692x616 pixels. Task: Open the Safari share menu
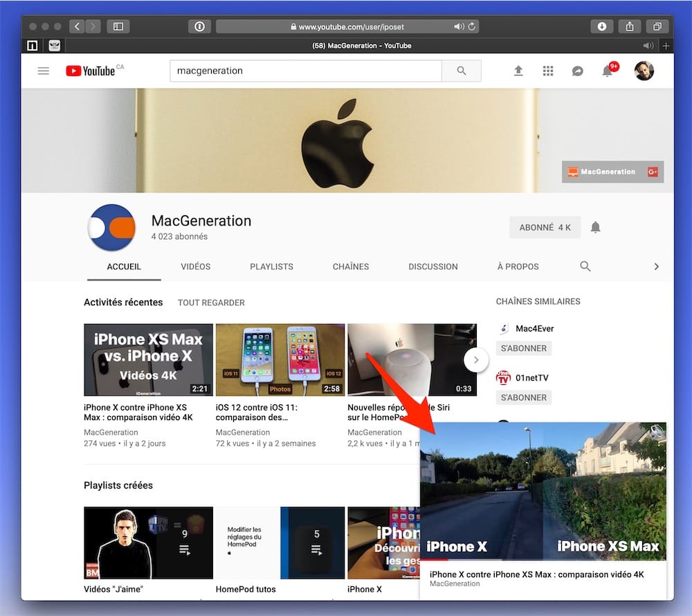point(630,26)
